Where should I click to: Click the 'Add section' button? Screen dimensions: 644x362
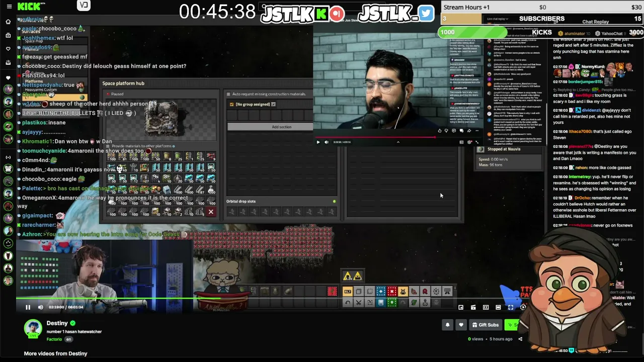[270, 127]
